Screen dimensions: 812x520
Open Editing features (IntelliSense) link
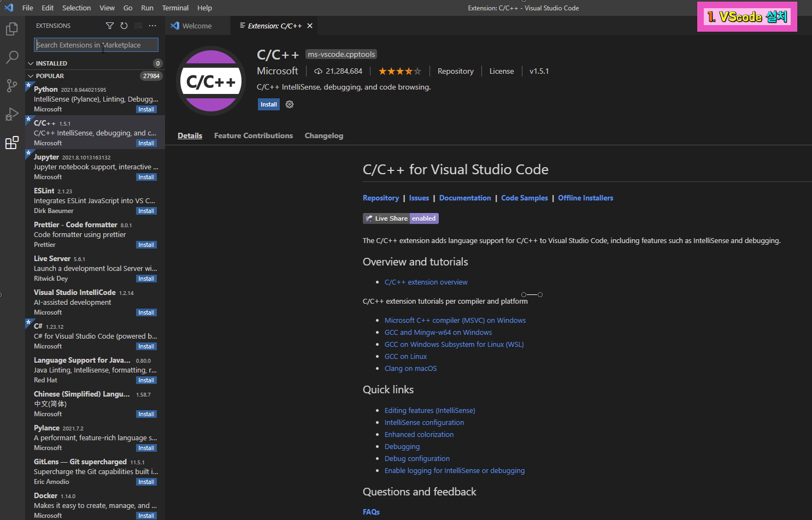[430, 411]
